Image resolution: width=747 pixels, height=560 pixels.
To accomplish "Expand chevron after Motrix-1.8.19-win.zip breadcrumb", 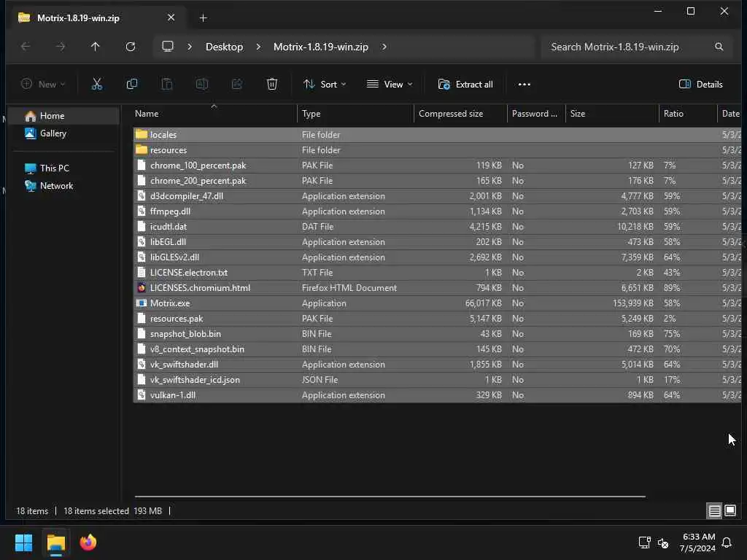I will click(x=384, y=47).
